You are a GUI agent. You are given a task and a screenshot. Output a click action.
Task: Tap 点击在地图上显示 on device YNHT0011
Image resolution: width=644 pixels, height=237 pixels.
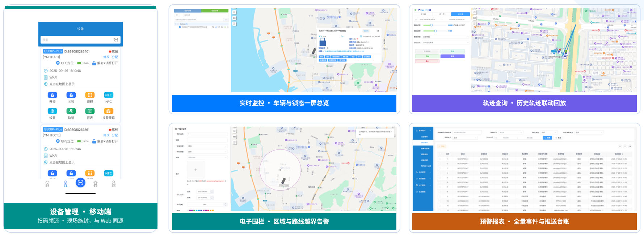[62, 84]
